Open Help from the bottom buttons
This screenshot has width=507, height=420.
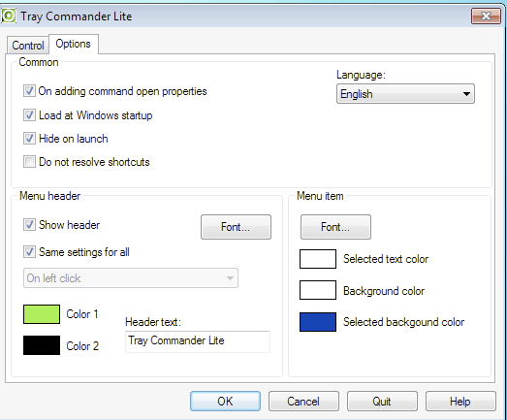pos(460,402)
